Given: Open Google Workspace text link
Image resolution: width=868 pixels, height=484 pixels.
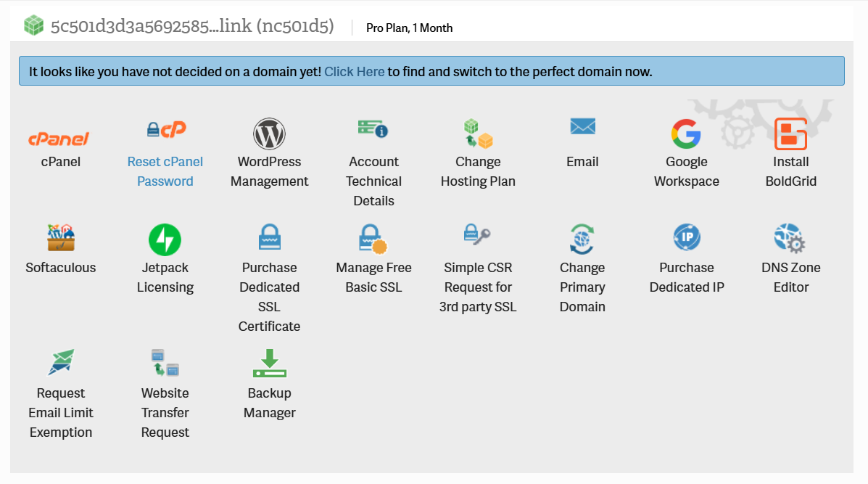Looking at the screenshot, I should (x=687, y=171).
